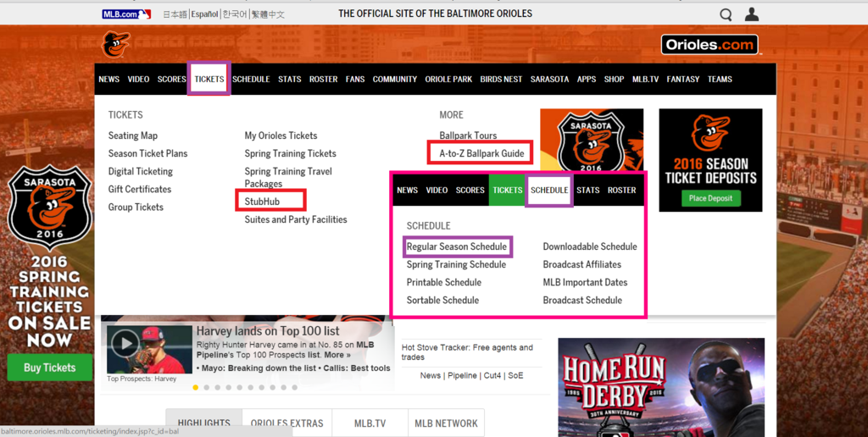Open the SCORES menu in main navigation
The width and height of the screenshot is (868, 437).
171,79
